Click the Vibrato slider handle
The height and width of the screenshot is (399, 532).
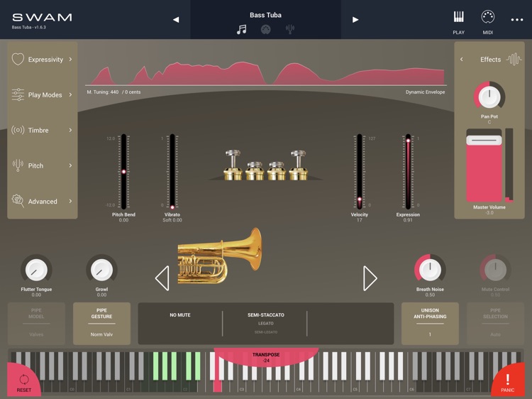[172, 207]
